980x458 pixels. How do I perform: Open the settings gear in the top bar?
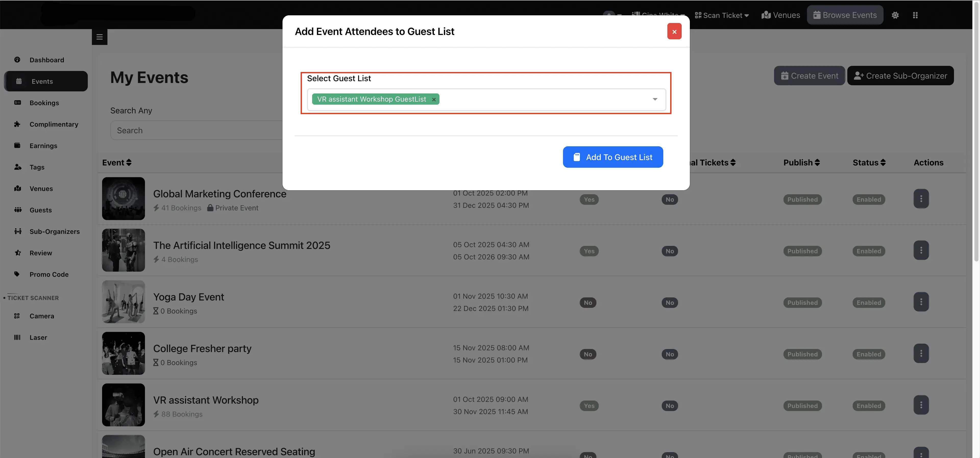coord(895,15)
